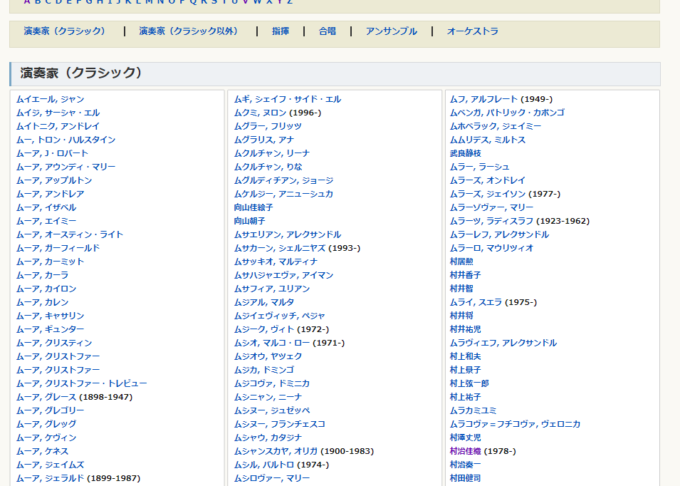Viewport: 680px width, 486px height.
Task: Select the オーケストラ category
Action: (472, 32)
